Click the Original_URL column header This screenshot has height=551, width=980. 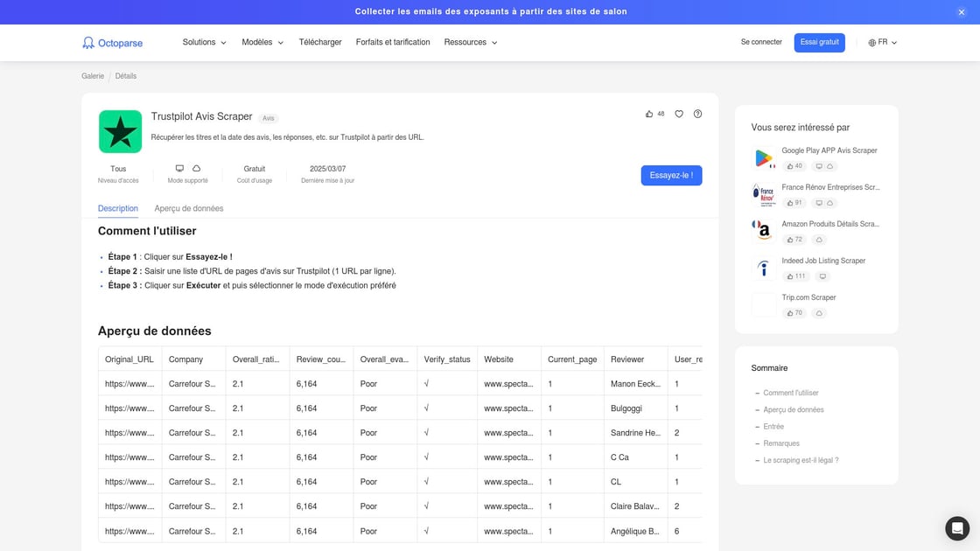tap(129, 359)
